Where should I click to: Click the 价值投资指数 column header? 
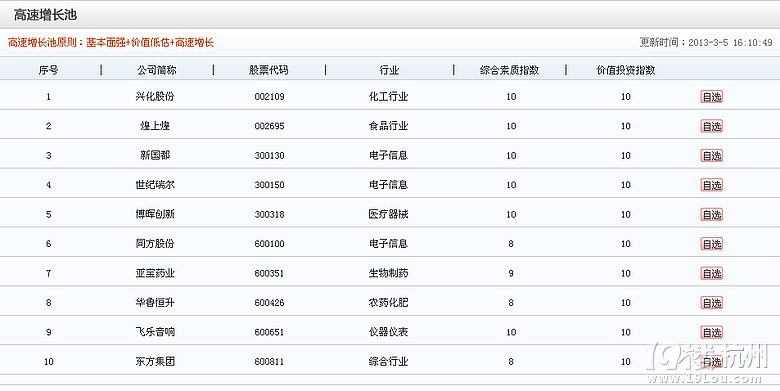(x=626, y=70)
